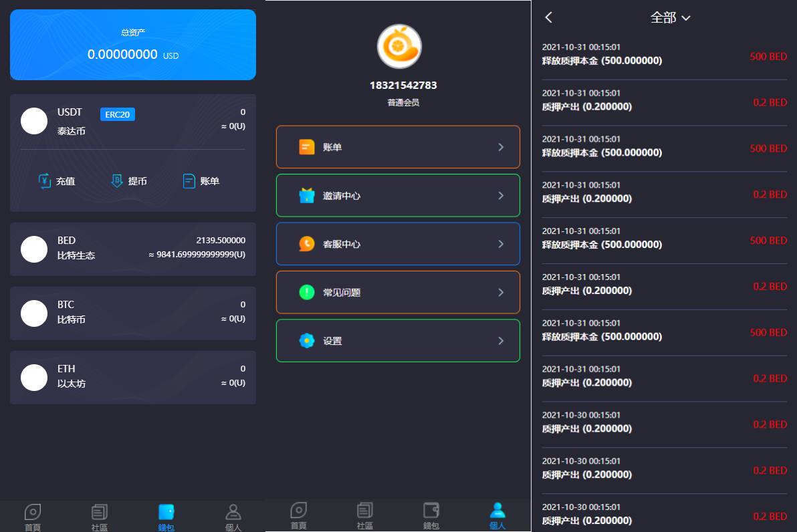The width and height of the screenshot is (797, 532).
Task: Click the BED coin logo circle
Action: click(34, 249)
